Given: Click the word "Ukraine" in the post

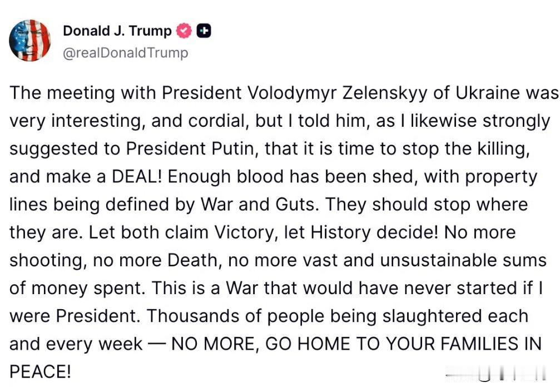Looking at the screenshot, I should 487,93.
